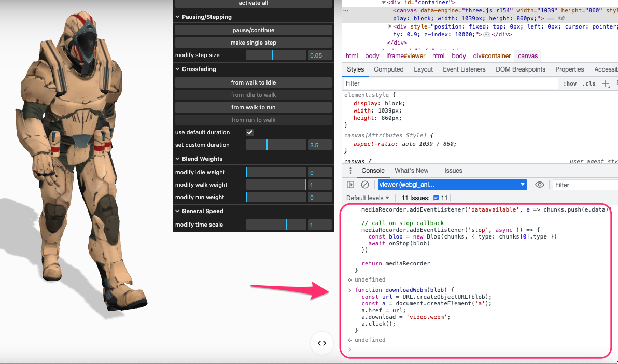
Task: Click the clear console icon
Action: 365,185
